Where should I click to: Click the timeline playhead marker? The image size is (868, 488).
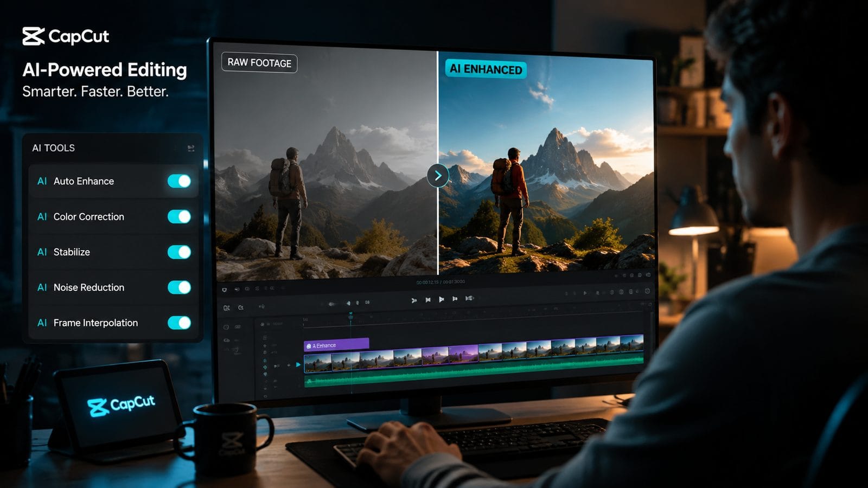point(350,316)
